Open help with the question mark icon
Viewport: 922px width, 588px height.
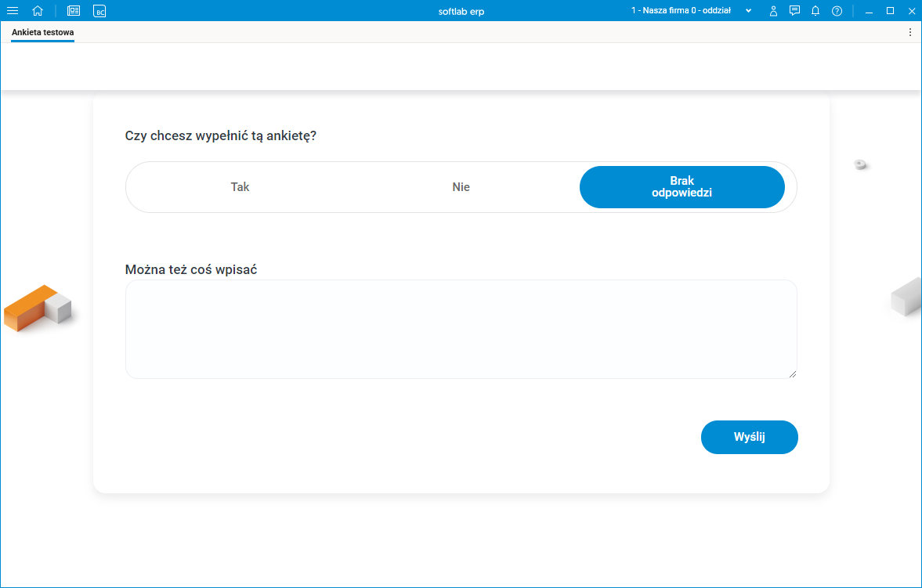837,11
